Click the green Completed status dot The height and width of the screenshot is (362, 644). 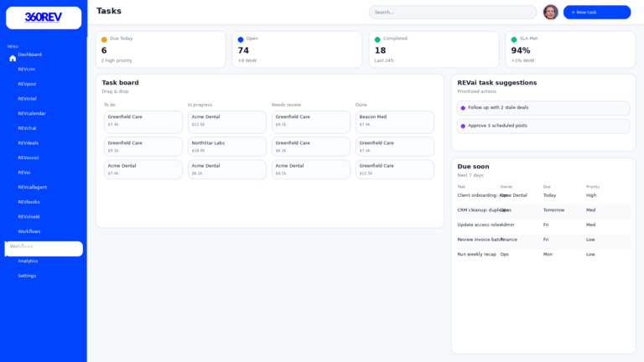click(x=377, y=39)
